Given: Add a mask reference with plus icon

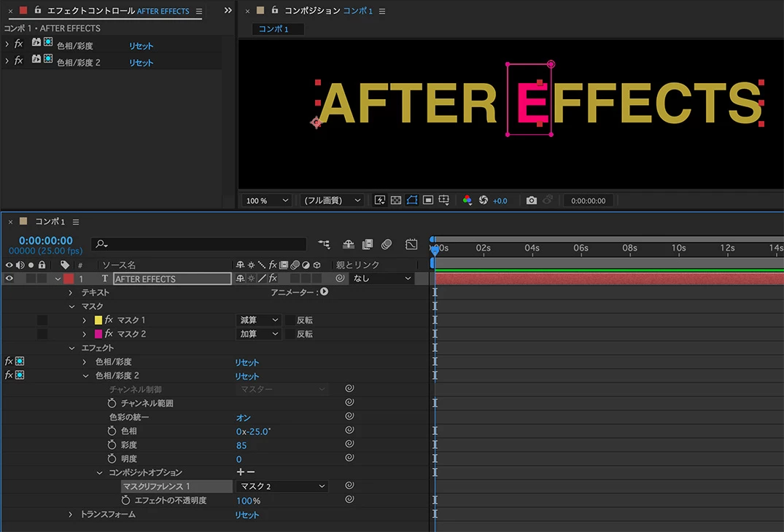Looking at the screenshot, I should pyautogui.click(x=241, y=472).
